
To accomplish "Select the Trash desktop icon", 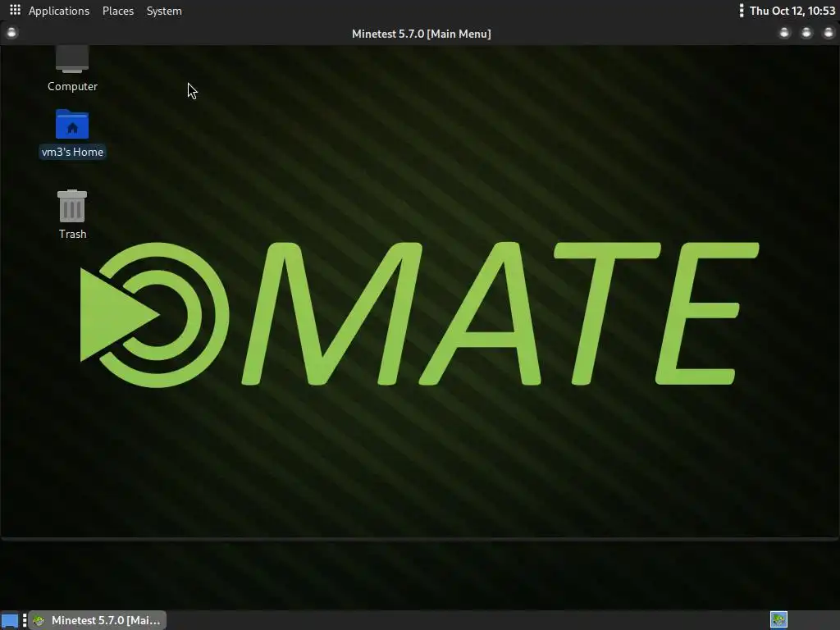I will click(72, 214).
